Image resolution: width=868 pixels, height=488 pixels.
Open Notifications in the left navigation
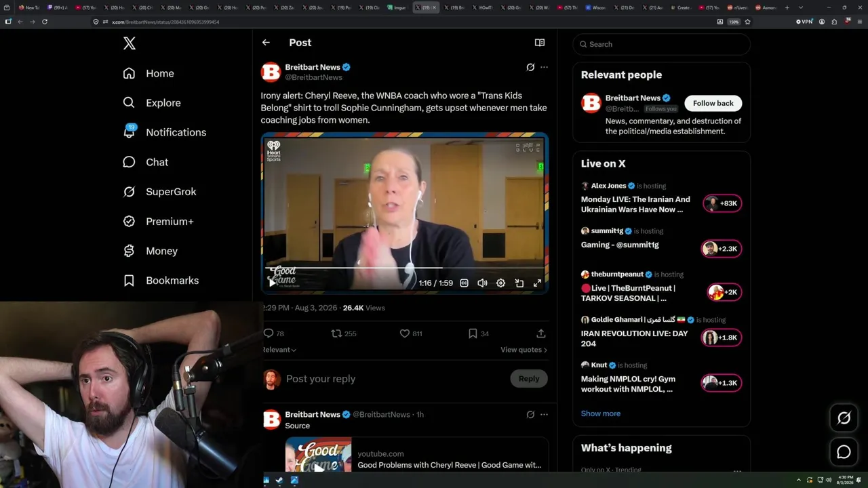point(164,132)
